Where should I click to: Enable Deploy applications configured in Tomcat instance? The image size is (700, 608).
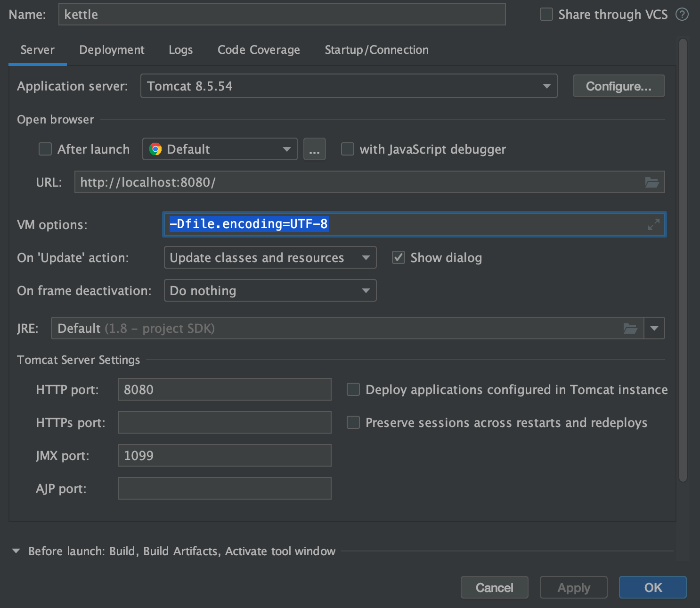(x=353, y=389)
